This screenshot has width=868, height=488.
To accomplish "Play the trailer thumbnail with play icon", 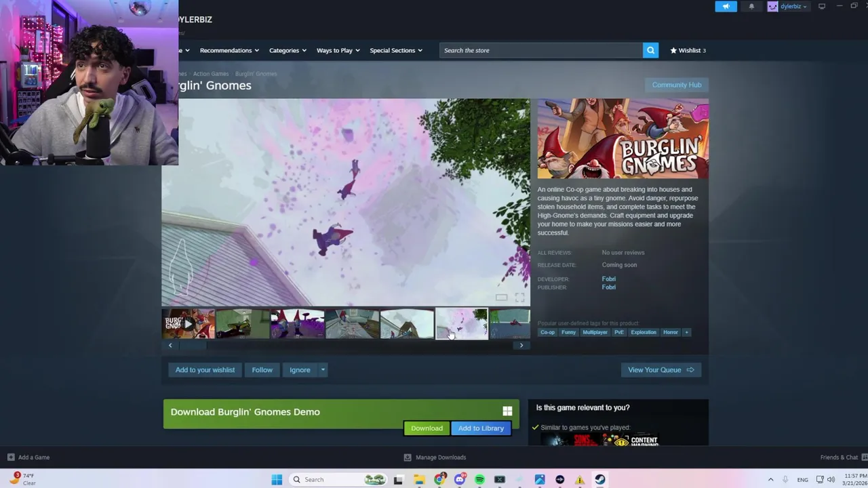I will point(189,324).
